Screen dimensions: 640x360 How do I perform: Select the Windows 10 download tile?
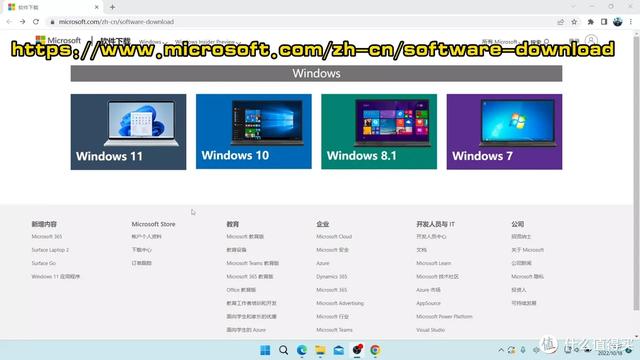[253, 131]
